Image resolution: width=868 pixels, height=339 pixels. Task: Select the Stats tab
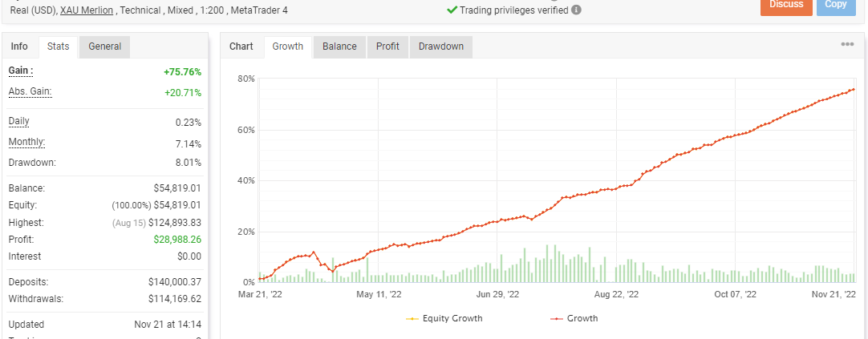(58, 46)
